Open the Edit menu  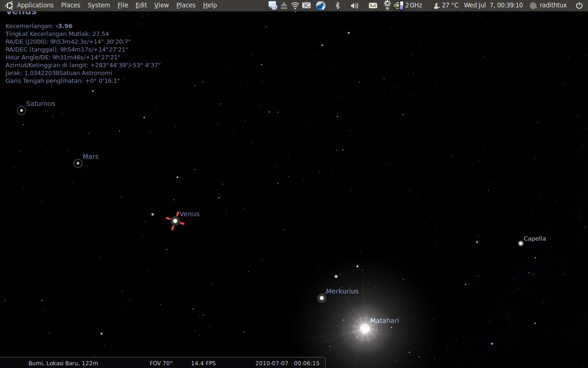[141, 5]
